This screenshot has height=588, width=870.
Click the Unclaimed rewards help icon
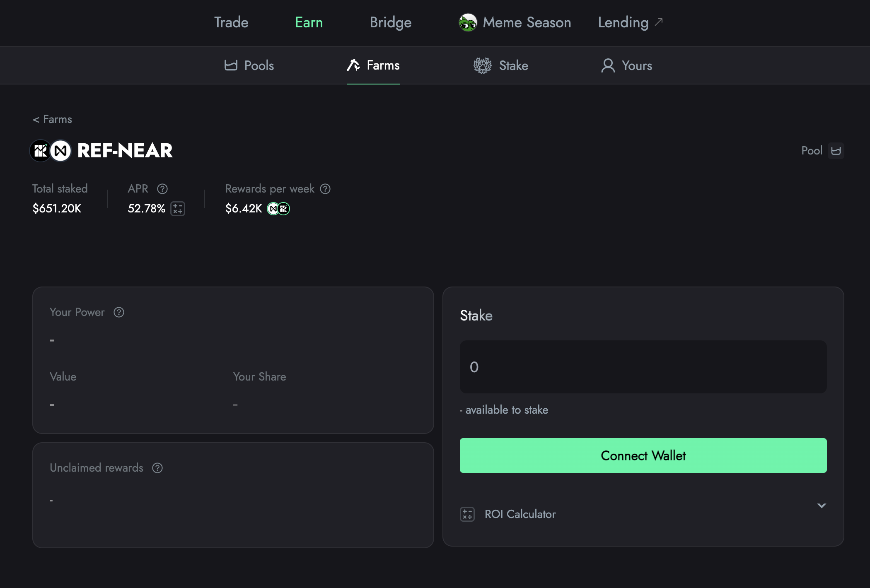point(157,468)
